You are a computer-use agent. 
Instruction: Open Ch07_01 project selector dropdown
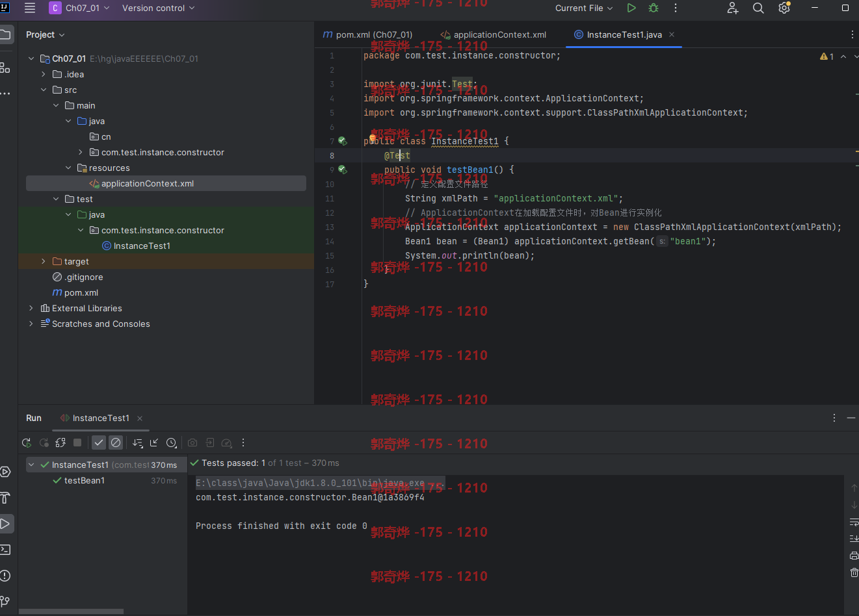click(79, 8)
